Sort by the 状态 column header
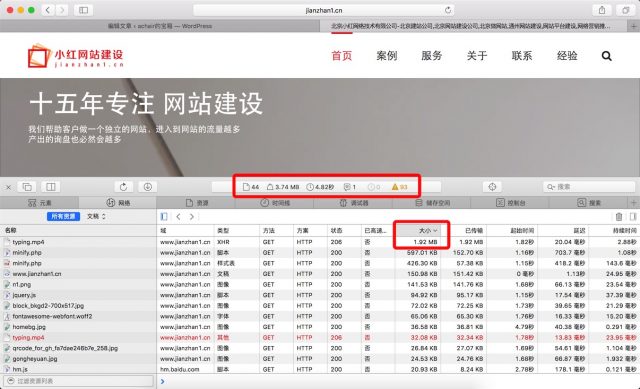Viewport: 640px width, 389px height. [x=344, y=231]
